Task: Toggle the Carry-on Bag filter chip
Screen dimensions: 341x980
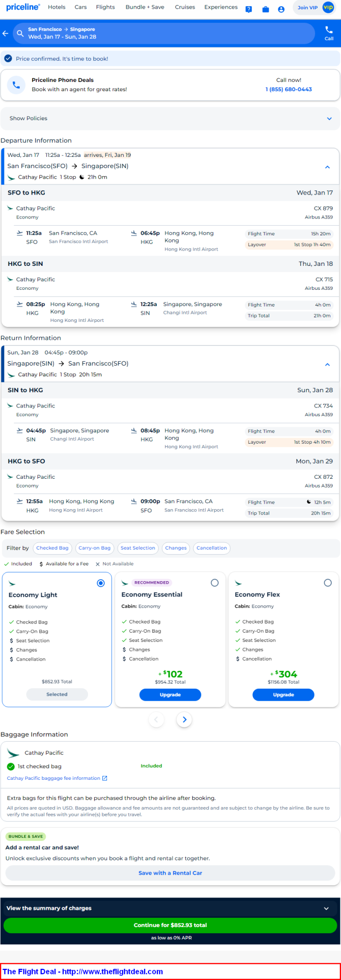Action: point(95,548)
